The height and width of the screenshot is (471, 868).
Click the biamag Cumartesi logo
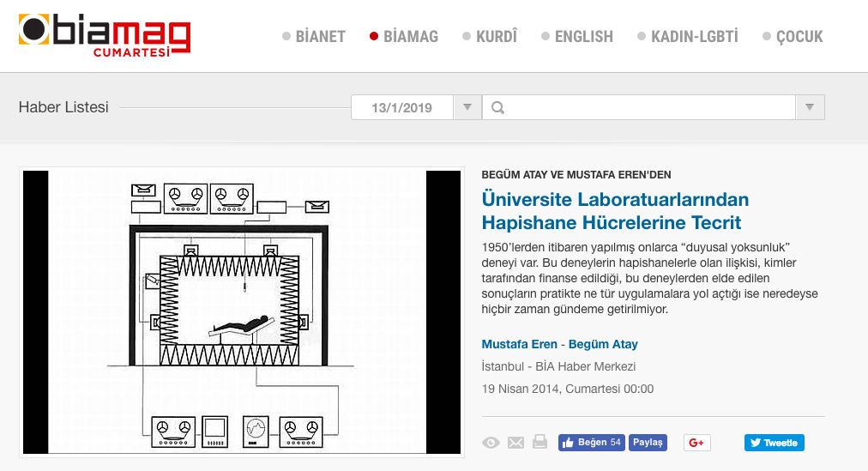click(x=105, y=36)
